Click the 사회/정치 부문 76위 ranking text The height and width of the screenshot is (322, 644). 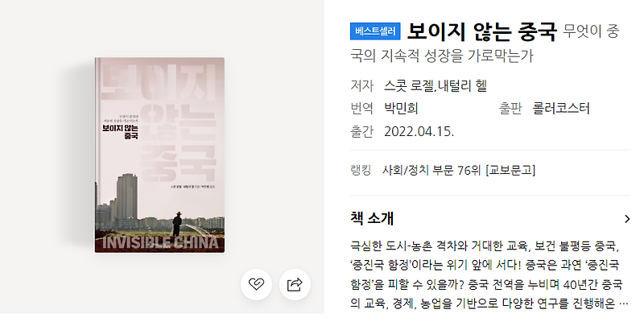(432, 170)
